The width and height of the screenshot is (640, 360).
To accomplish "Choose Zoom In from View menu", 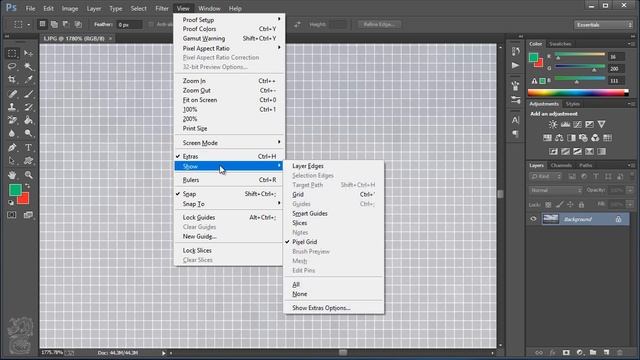I will [229, 81].
